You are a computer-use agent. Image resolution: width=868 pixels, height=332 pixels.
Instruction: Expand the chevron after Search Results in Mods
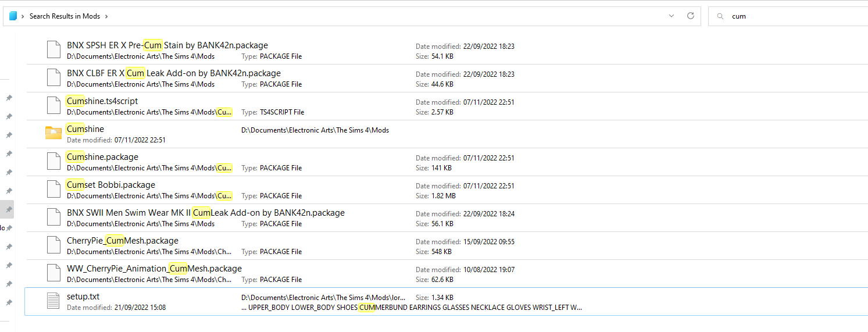click(x=106, y=16)
